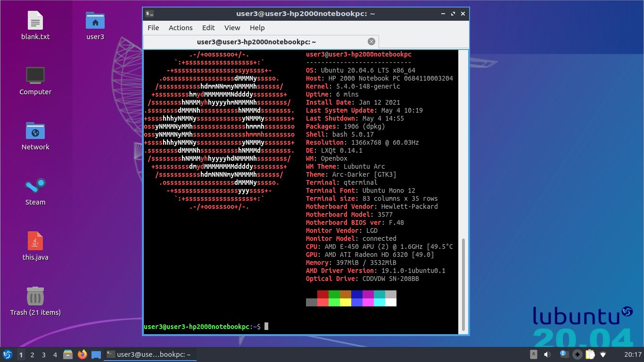Click the cyan color block in terminal
644x362 pixels.
[379, 302]
